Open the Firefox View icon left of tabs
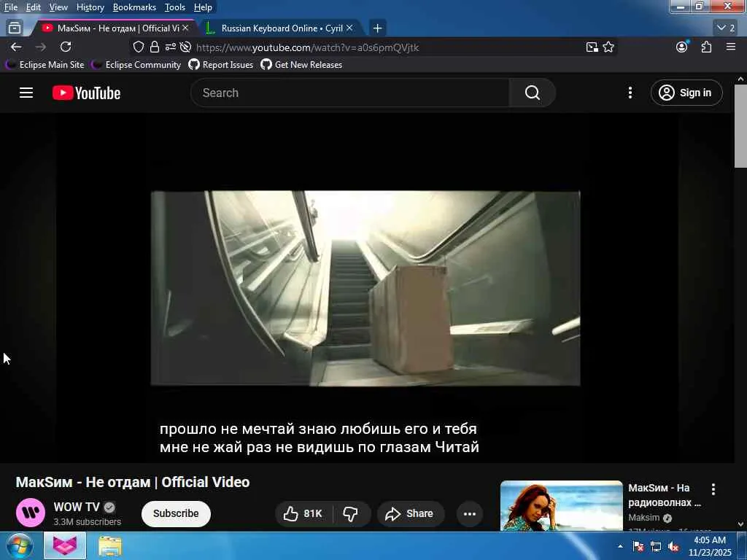Viewport: 747px width, 560px height. [15, 28]
